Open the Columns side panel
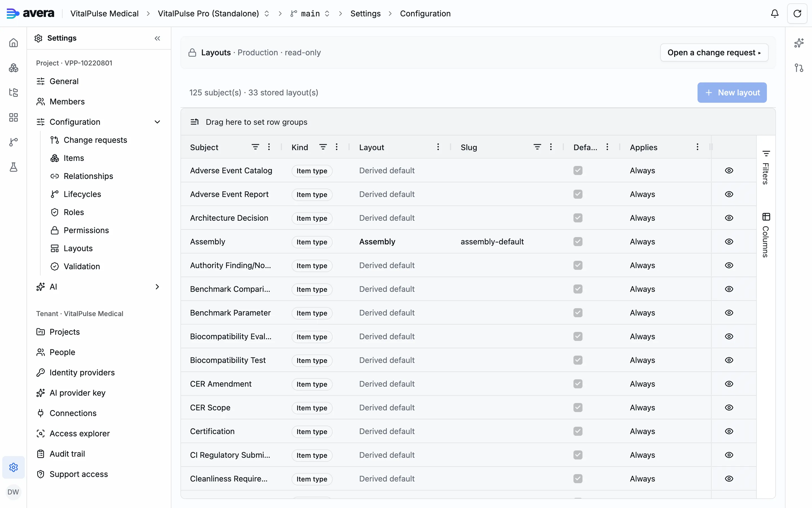Viewport: 812px width, 508px height. 766,235
